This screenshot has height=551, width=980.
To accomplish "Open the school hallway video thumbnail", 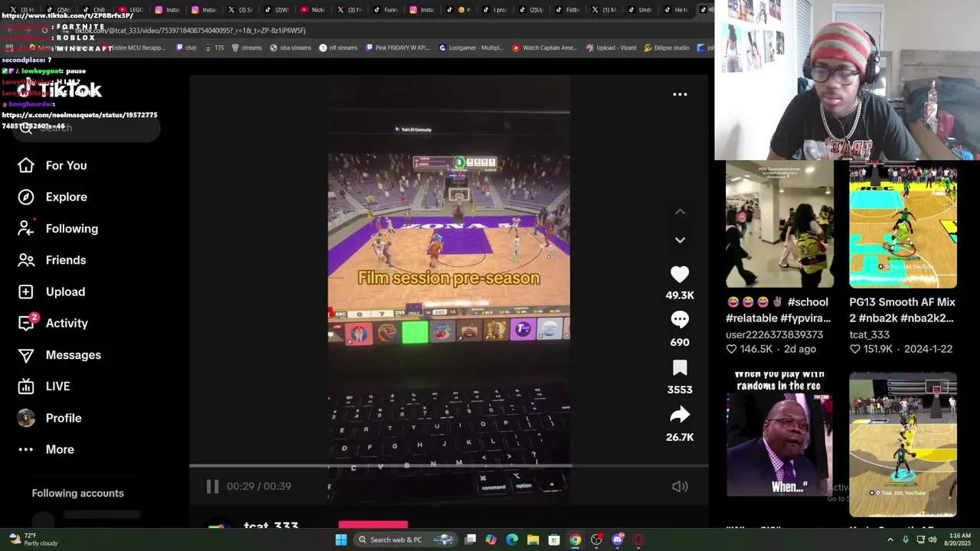I will (779, 224).
